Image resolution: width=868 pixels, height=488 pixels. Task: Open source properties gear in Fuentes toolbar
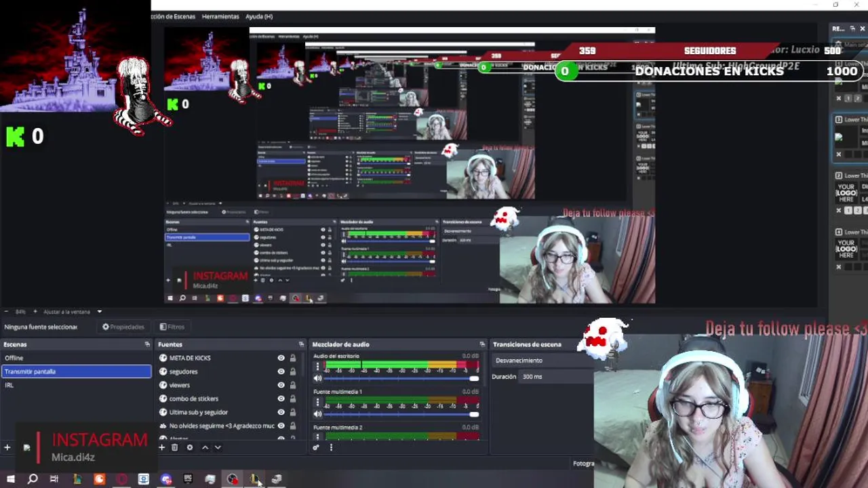pos(189,447)
